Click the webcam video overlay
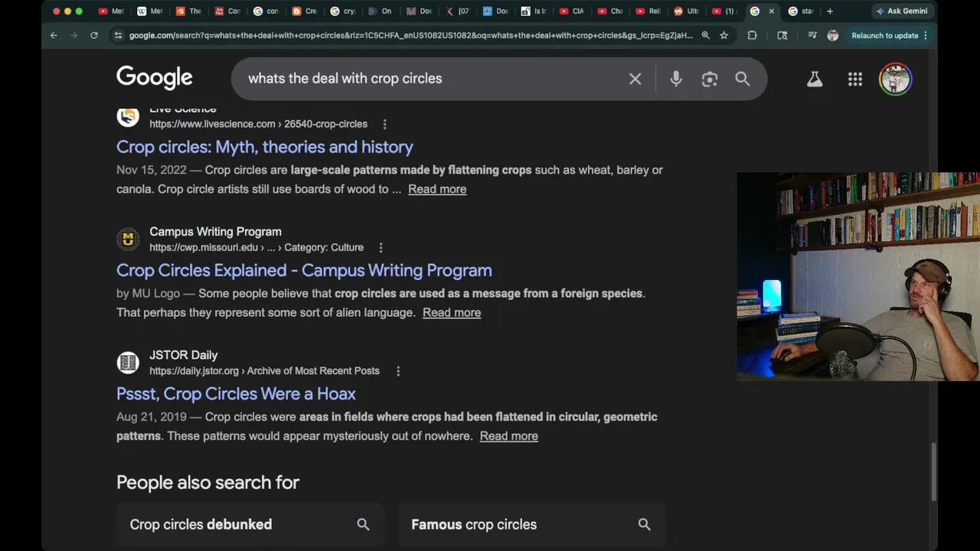The image size is (980, 551). click(x=857, y=276)
